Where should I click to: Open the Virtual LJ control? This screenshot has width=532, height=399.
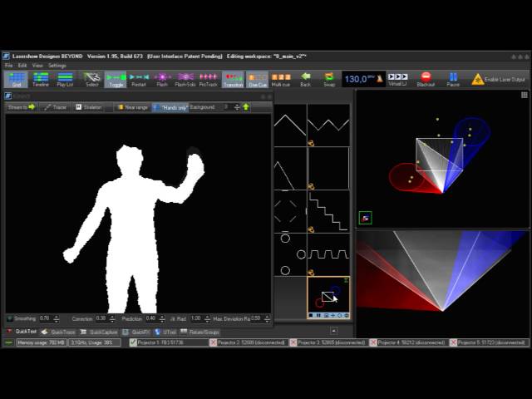(397, 80)
